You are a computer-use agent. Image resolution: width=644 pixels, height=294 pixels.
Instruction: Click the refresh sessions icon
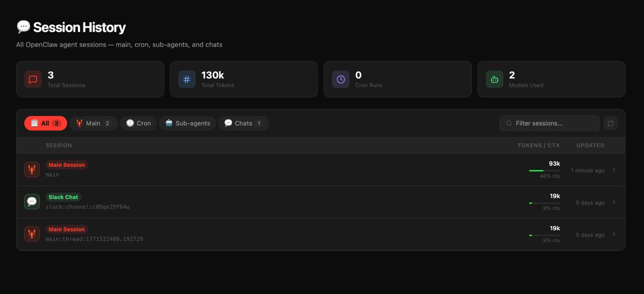[610, 123]
